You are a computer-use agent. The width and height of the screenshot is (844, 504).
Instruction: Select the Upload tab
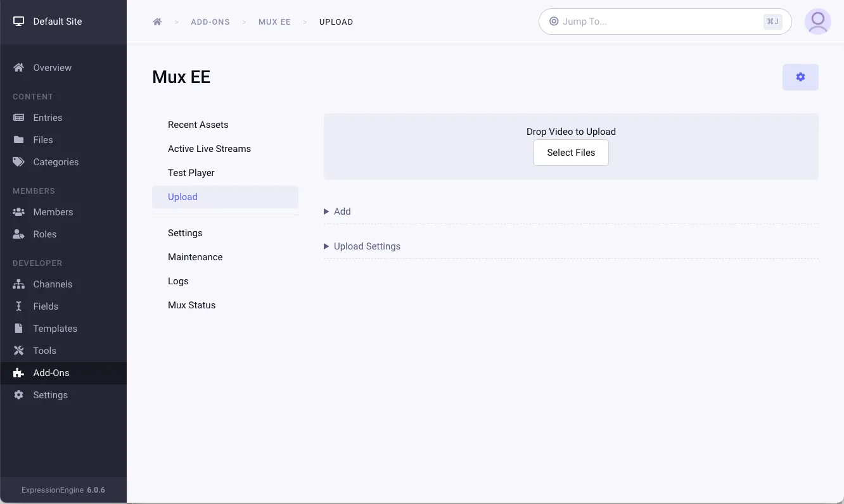225,197
